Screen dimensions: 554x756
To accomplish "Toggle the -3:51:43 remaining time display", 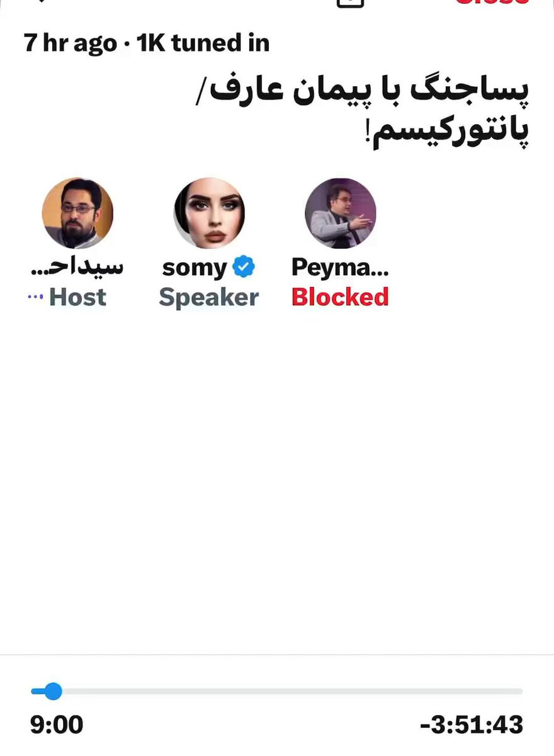I will pyautogui.click(x=472, y=724).
